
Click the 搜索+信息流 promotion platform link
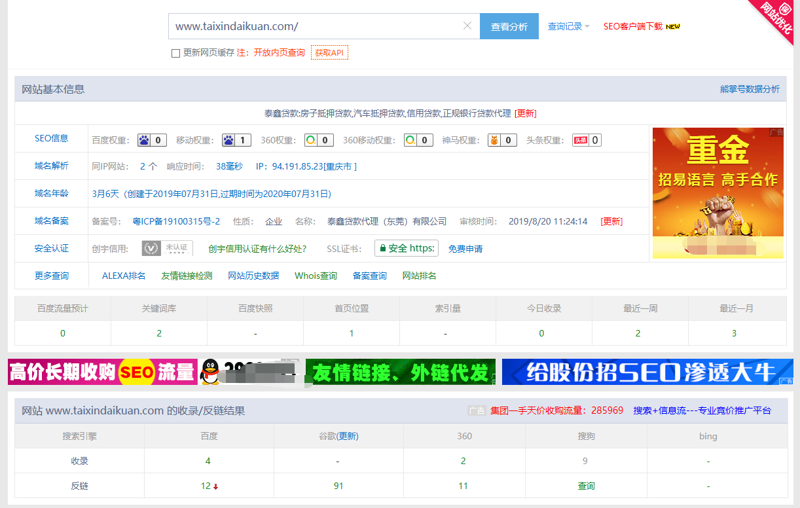pos(702,411)
